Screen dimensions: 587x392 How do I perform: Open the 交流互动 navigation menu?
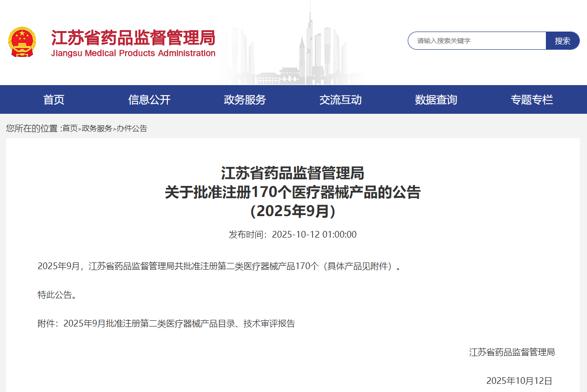(x=340, y=99)
